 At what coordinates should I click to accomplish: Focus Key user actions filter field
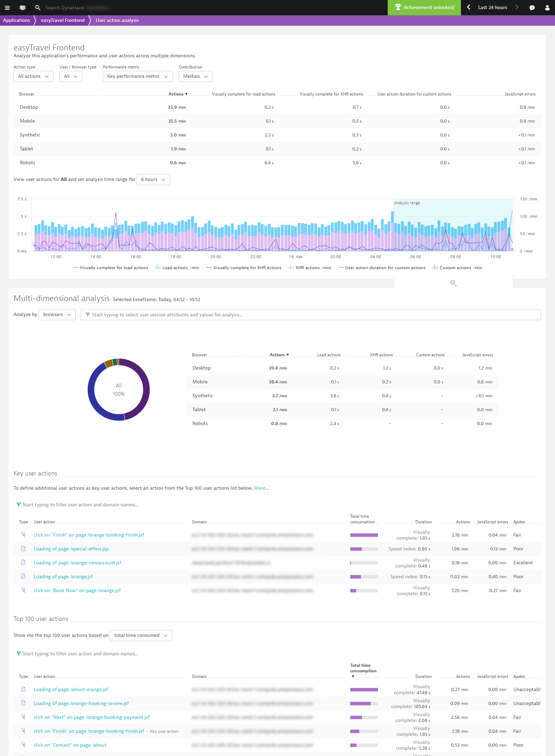point(80,505)
